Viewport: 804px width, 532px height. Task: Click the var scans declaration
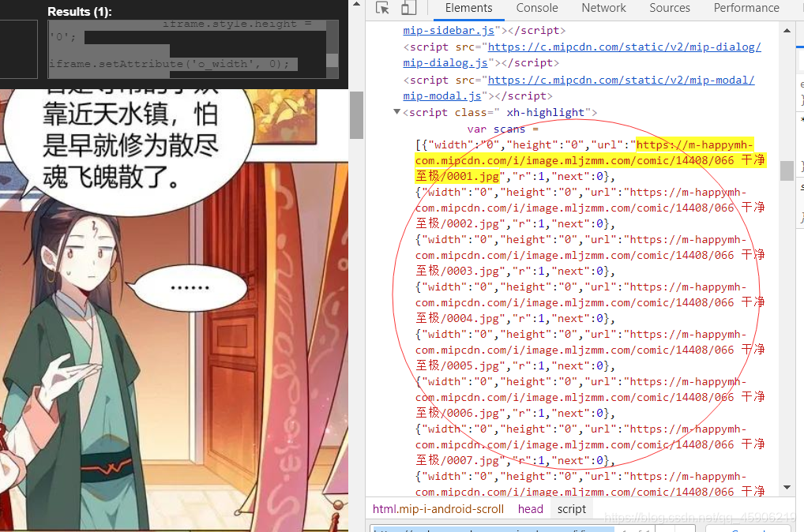pos(502,129)
